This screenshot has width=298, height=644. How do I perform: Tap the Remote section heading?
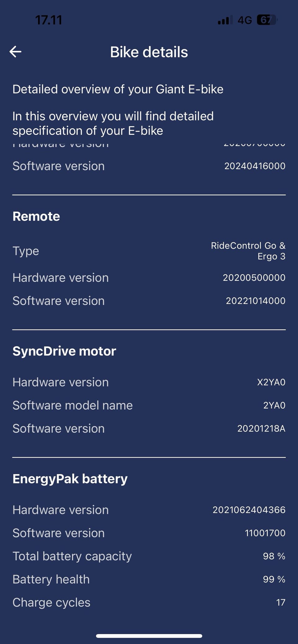(x=36, y=216)
